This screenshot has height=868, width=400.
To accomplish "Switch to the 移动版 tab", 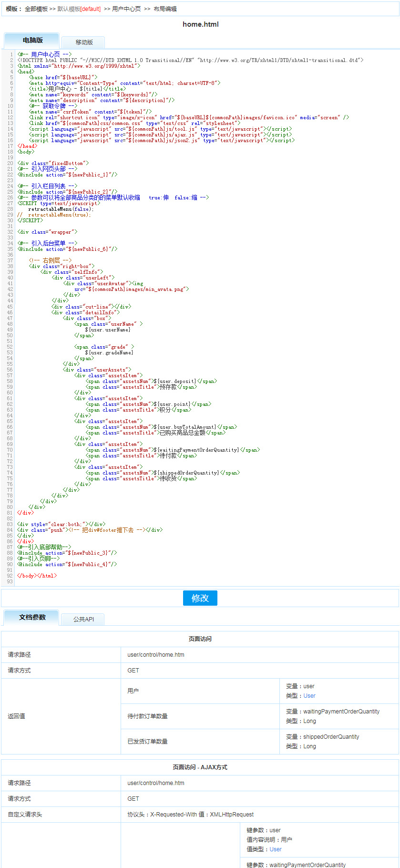I will click(84, 42).
